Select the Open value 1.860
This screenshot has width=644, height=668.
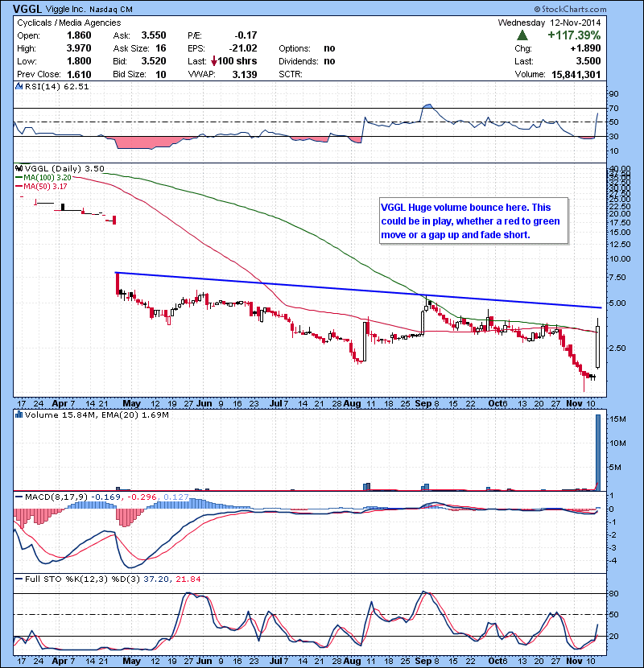(79, 35)
